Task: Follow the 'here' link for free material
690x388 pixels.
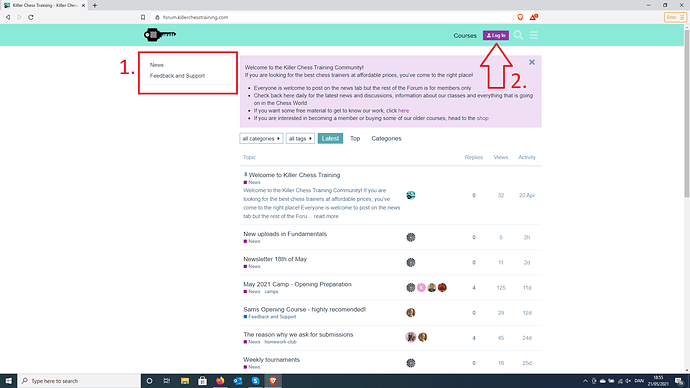Action: click(x=404, y=111)
